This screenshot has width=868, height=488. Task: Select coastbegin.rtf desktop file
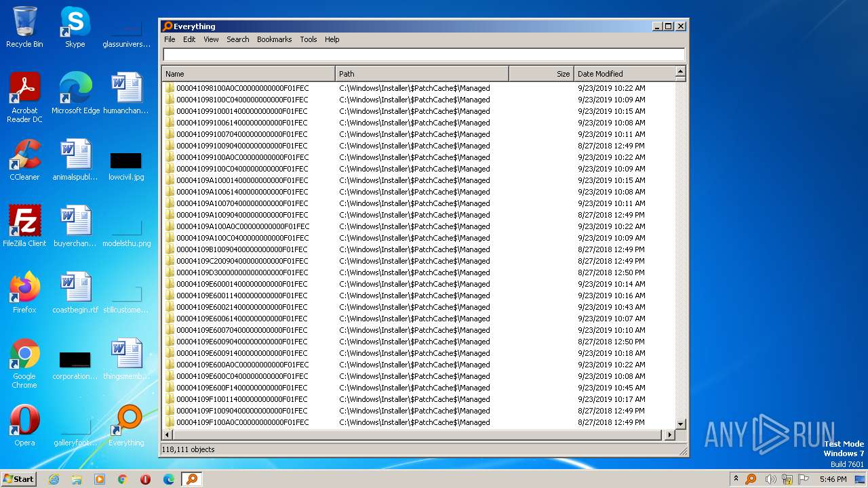point(75,292)
